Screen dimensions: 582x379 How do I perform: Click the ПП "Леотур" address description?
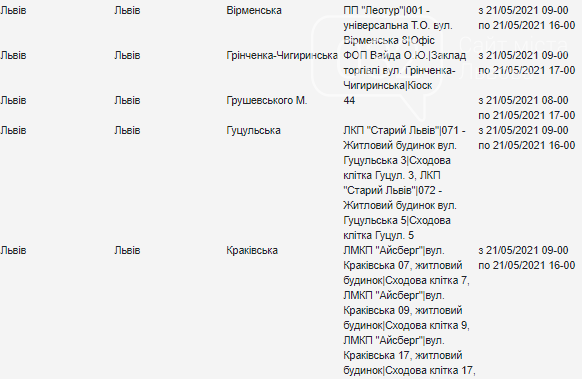[398, 25]
